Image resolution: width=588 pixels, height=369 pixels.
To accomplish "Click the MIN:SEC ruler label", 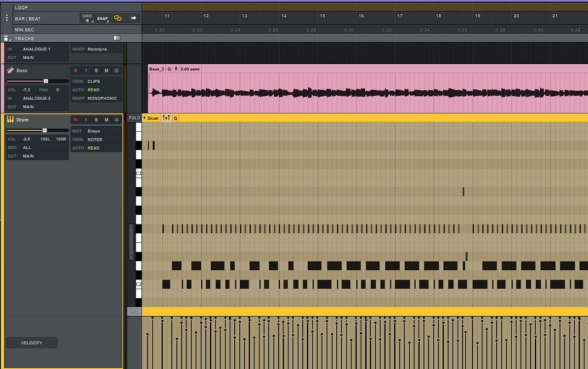I will (24, 30).
